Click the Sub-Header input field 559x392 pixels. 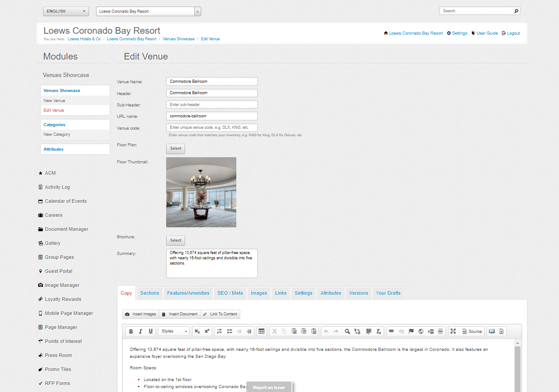pyautogui.click(x=212, y=105)
